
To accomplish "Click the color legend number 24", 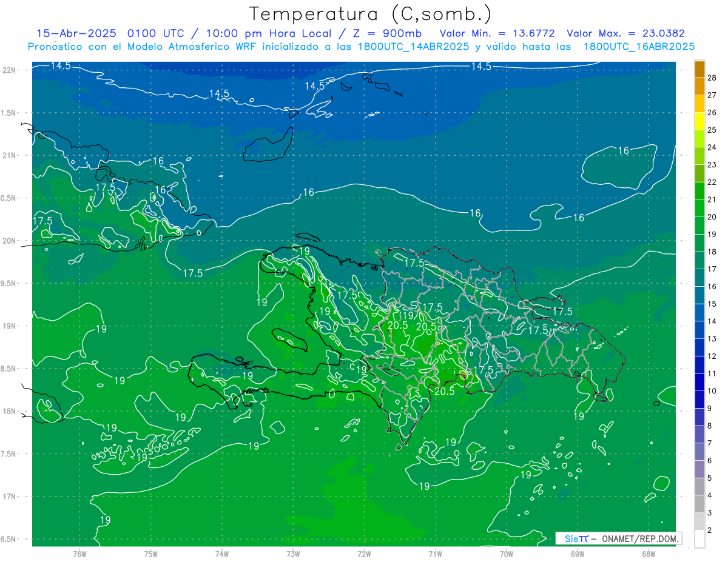I will pos(712,147).
